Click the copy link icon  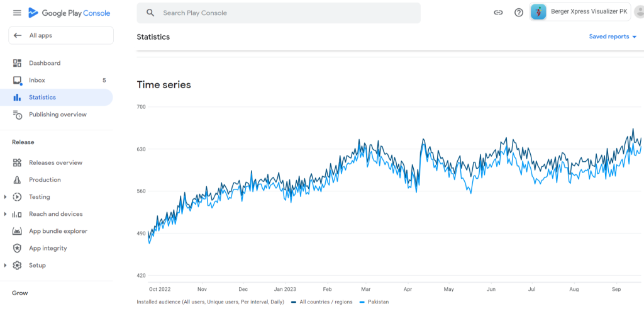coord(498,13)
